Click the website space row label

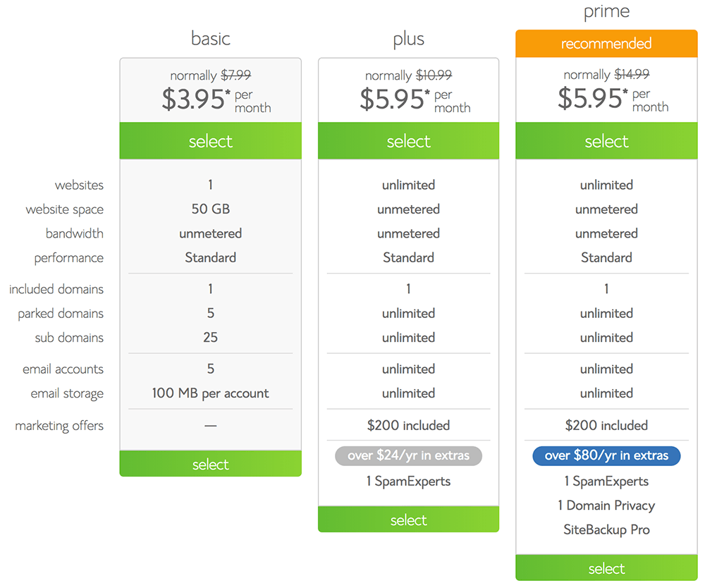(64, 209)
